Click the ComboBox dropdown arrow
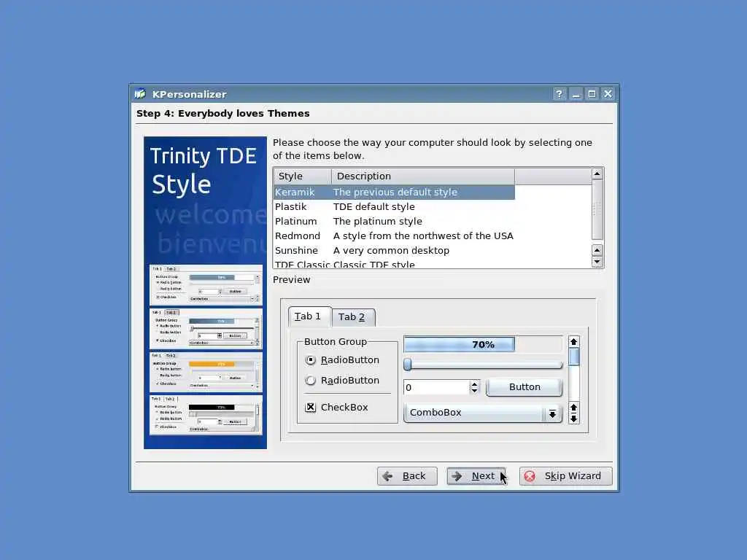 click(x=552, y=414)
